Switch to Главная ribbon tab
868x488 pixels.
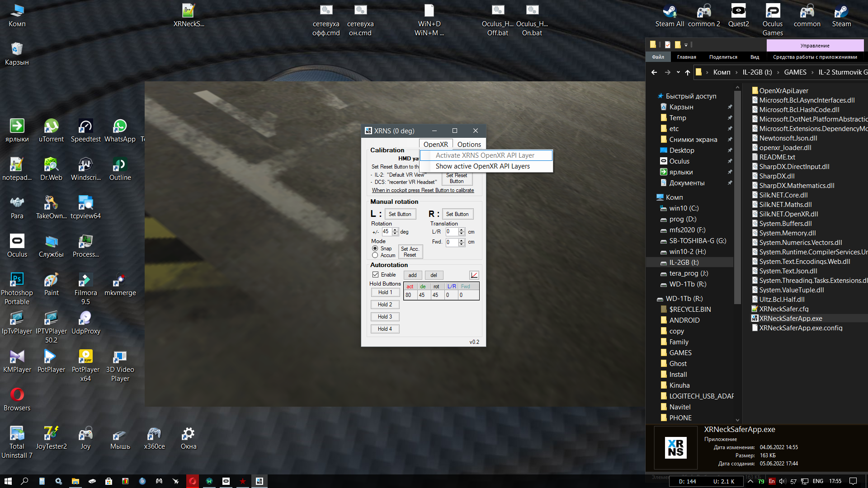click(x=686, y=57)
